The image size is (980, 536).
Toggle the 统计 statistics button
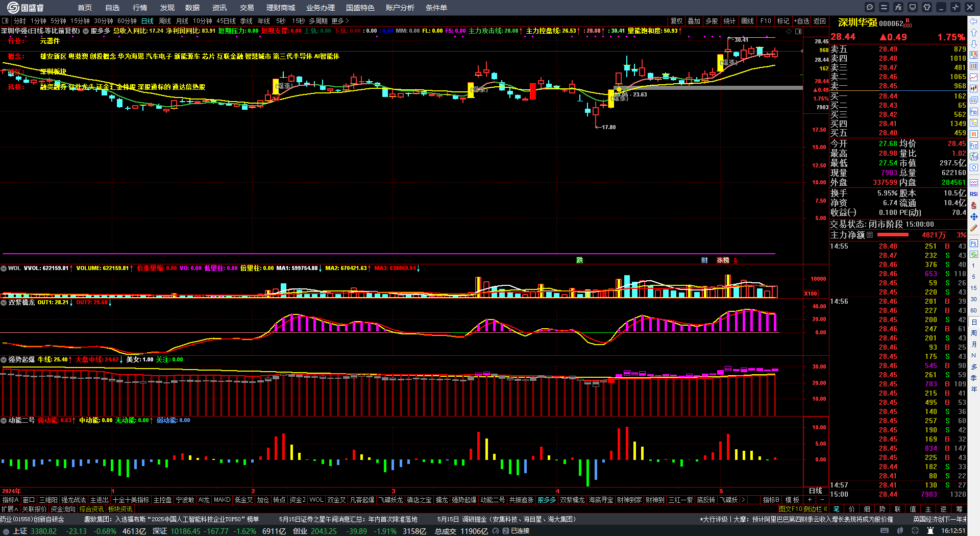click(730, 21)
